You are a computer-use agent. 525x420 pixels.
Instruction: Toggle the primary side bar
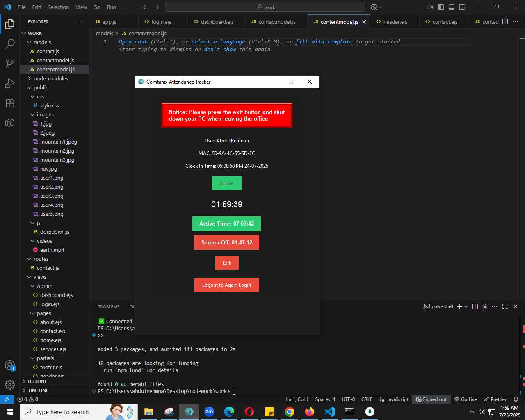point(441,7)
